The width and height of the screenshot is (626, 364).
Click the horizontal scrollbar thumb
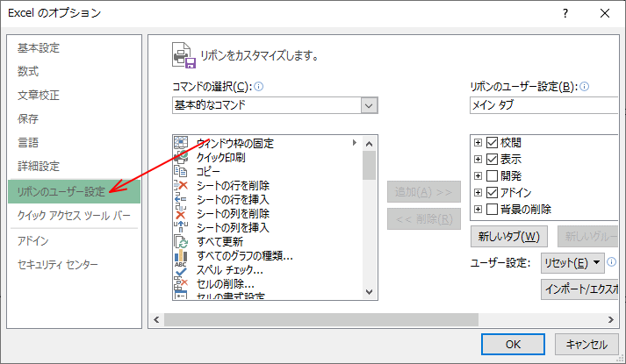point(321,319)
